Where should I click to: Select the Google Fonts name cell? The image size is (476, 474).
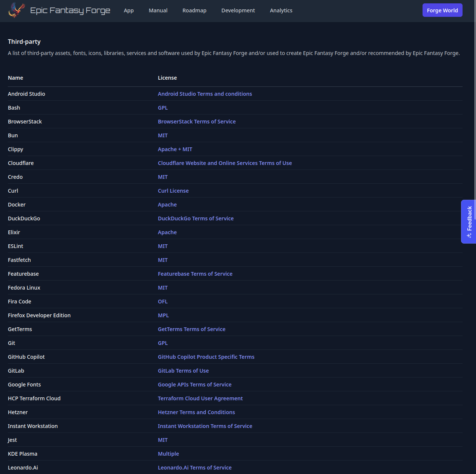[x=24, y=385]
